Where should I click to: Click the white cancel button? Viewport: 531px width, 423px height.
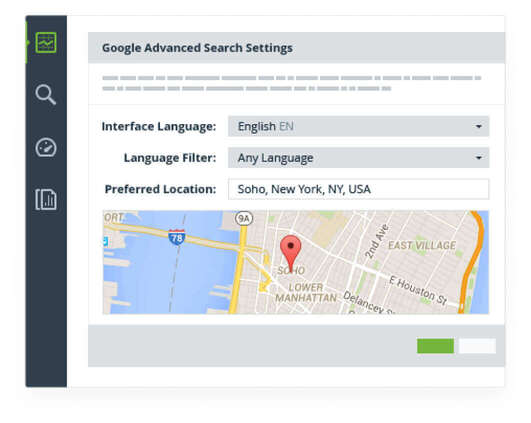click(x=477, y=346)
